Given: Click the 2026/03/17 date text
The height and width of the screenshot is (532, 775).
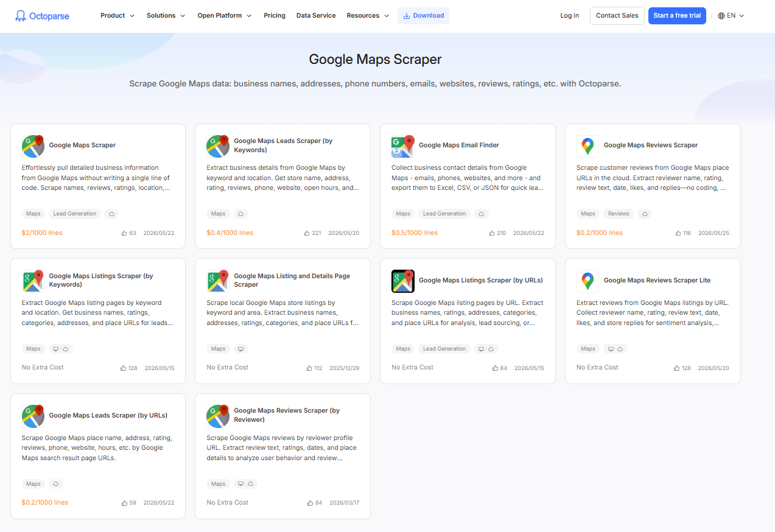Looking at the screenshot, I should point(345,503).
